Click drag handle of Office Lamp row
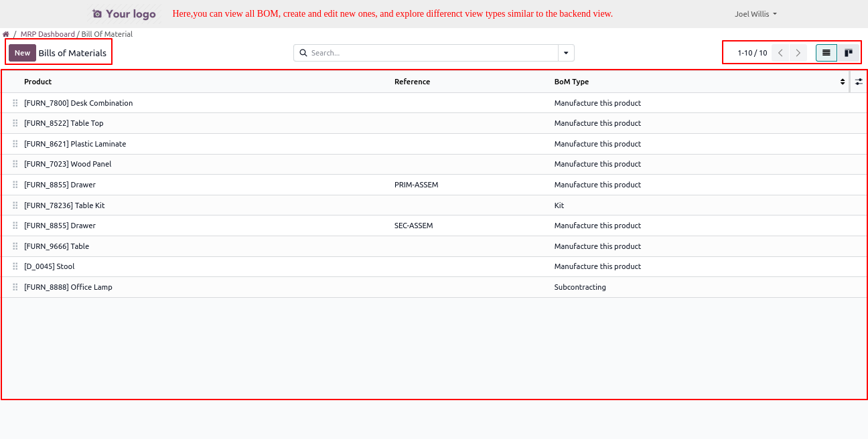Viewport: 868px width, 439px height. [15, 287]
